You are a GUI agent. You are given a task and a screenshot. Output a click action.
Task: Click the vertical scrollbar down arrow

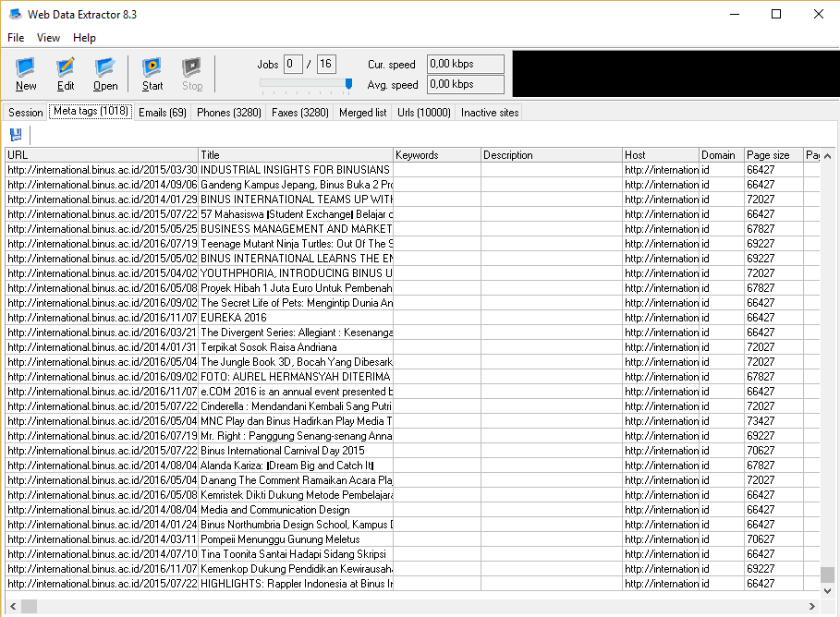point(828,591)
